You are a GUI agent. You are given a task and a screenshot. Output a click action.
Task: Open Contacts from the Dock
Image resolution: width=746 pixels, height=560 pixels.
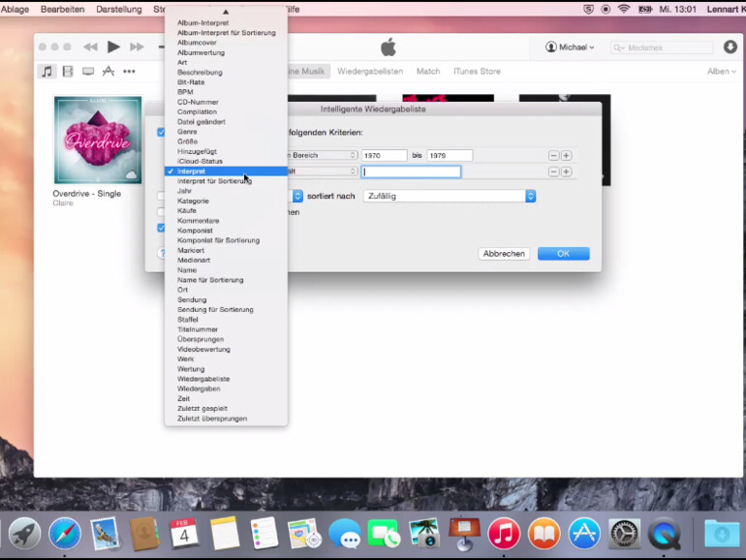pos(144,533)
